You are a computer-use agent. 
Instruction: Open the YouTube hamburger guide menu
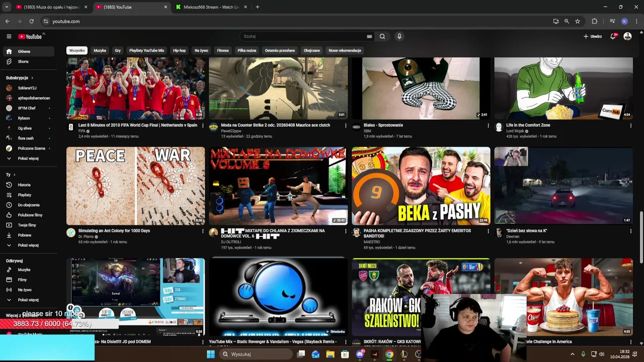click(9, 36)
